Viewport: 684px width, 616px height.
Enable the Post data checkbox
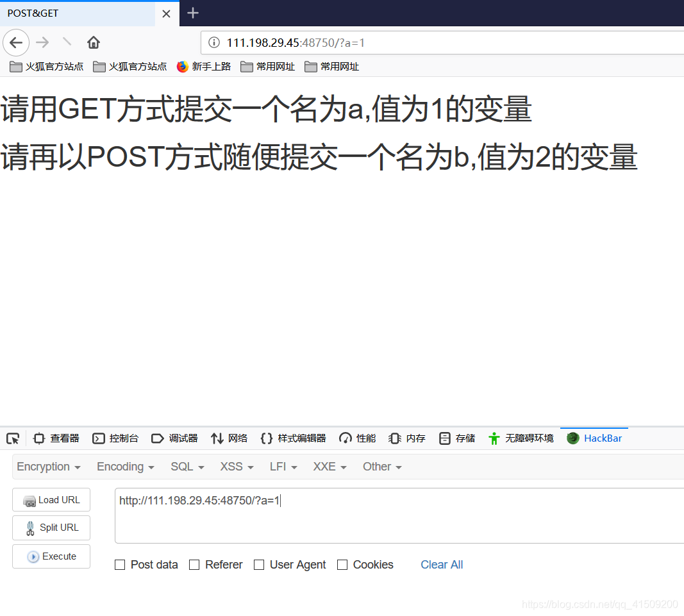[120, 565]
